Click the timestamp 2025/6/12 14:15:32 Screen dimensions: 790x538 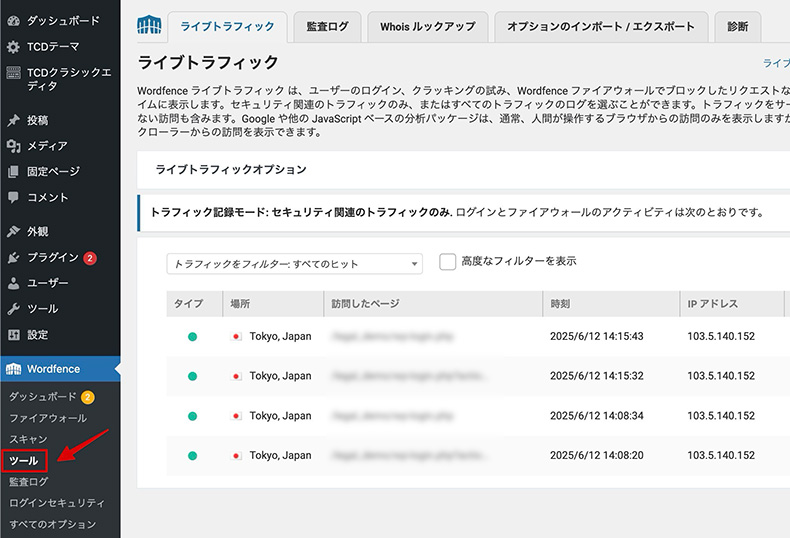click(x=597, y=376)
